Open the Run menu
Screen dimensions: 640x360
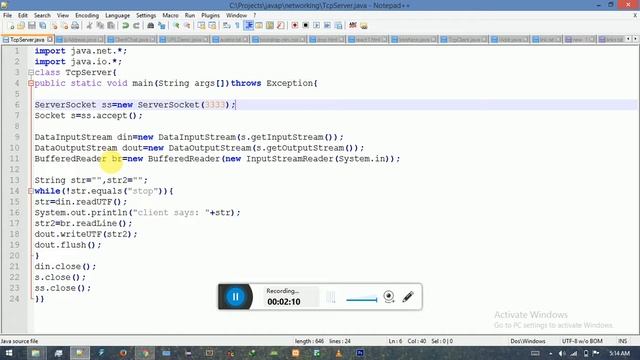click(x=190, y=16)
